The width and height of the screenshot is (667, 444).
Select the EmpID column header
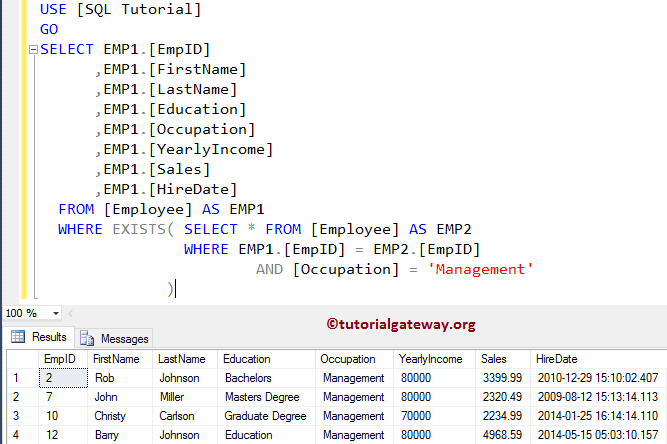58,358
